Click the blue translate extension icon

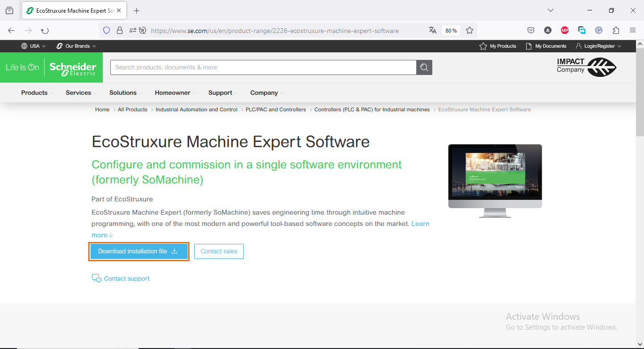[582, 31]
